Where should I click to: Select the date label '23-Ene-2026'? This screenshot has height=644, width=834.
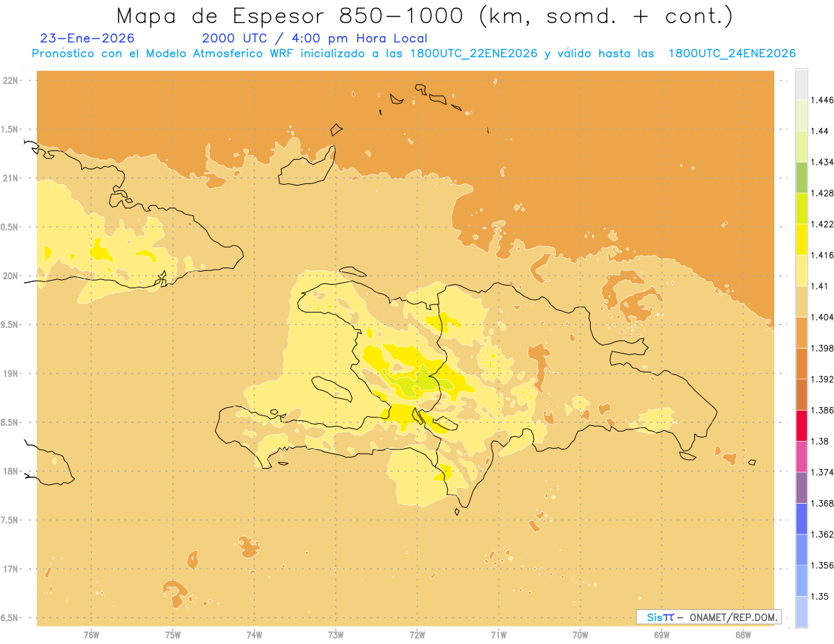(88, 39)
